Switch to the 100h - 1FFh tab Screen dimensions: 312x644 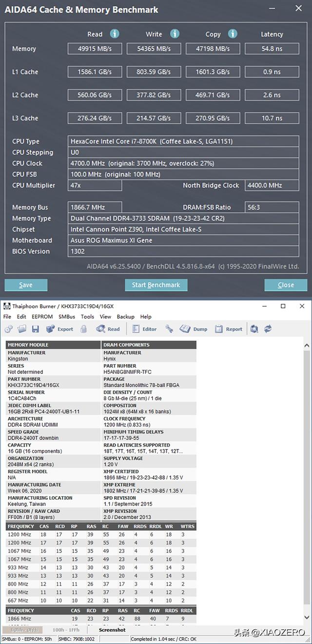coord(66,630)
